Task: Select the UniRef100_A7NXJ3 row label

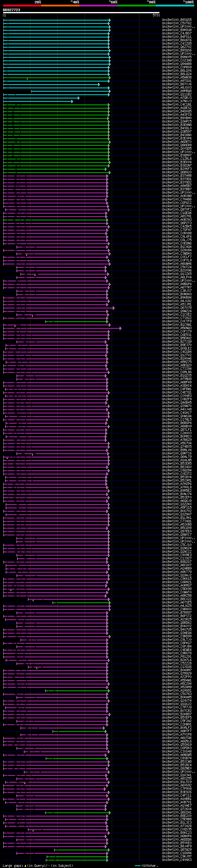Action: [177, 101]
